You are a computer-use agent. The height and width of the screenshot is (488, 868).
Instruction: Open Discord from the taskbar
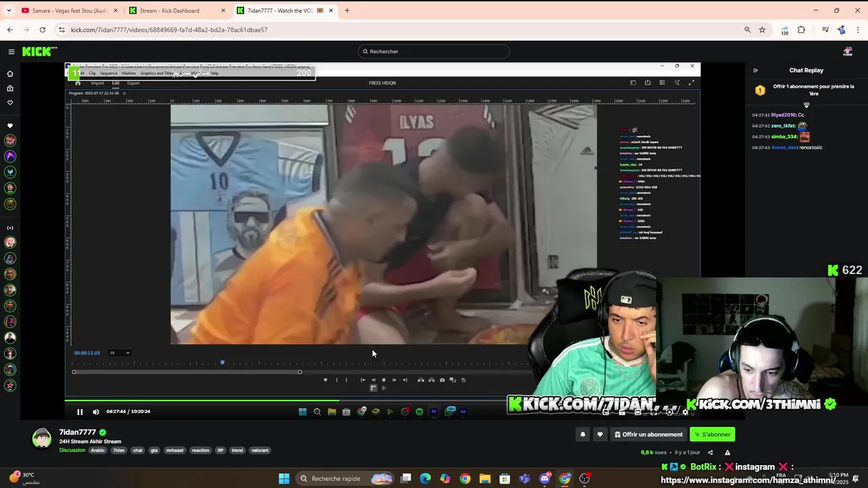click(545, 479)
